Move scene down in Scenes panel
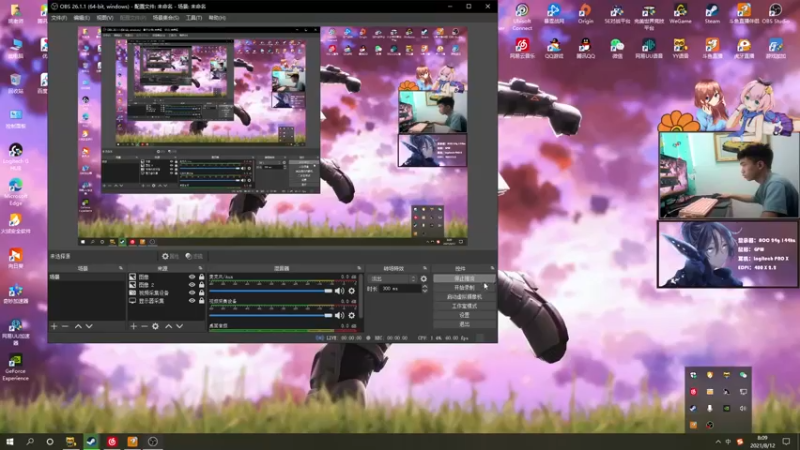This screenshot has width=800, height=450. pyautogui.click(x=89, y=326)
